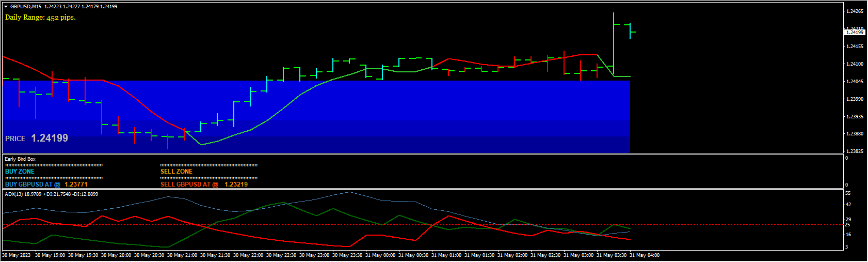Select the ADX scale value 3
Viewport: 868px width, 262px height.
846,247
